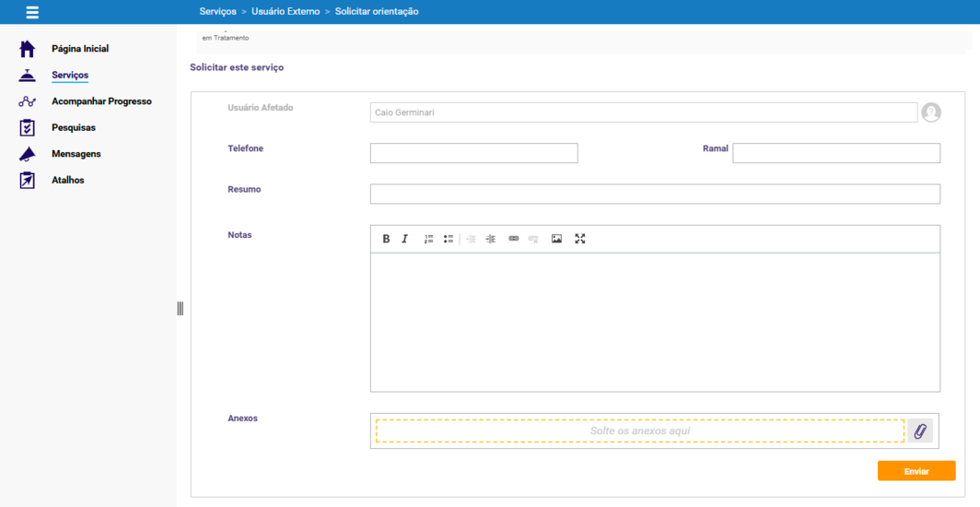Open the Pesquisas menu item
The width and height of the screenshot is (980, 507).
tap(74, 127)
